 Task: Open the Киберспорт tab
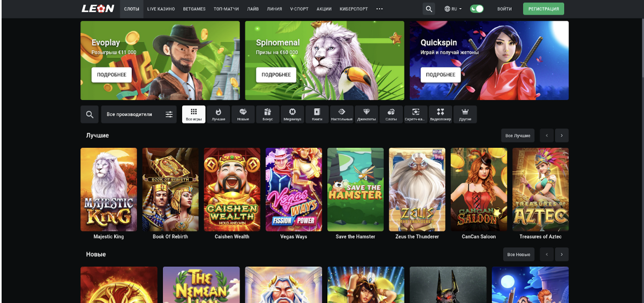354,9
